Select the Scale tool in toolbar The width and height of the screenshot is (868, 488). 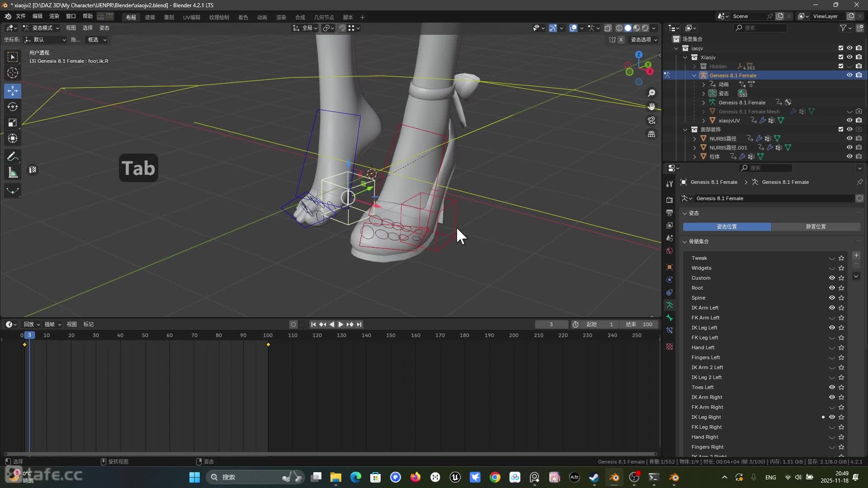(13, 123)
